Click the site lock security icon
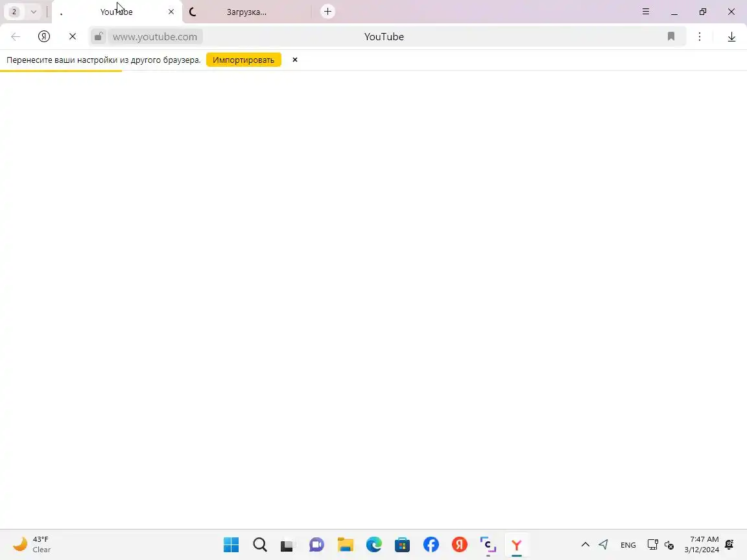The image size is (747, 560). (x=98, y=37)
